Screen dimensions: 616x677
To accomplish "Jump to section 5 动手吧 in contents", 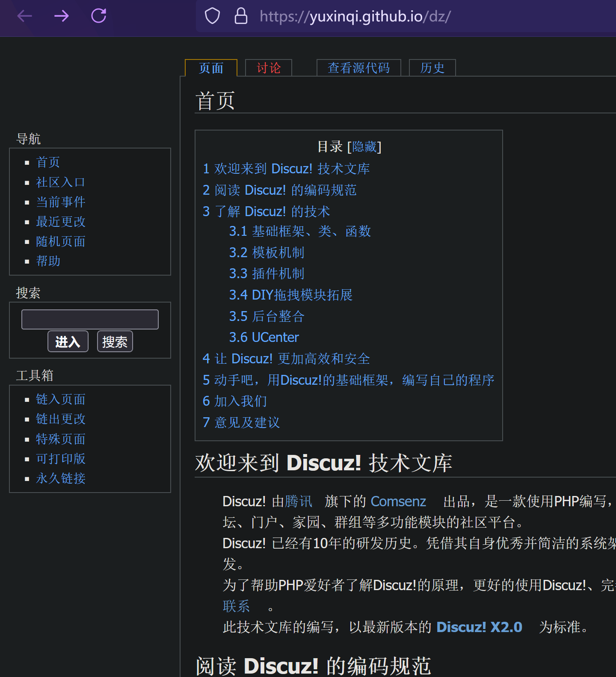I will click(348, 380).
